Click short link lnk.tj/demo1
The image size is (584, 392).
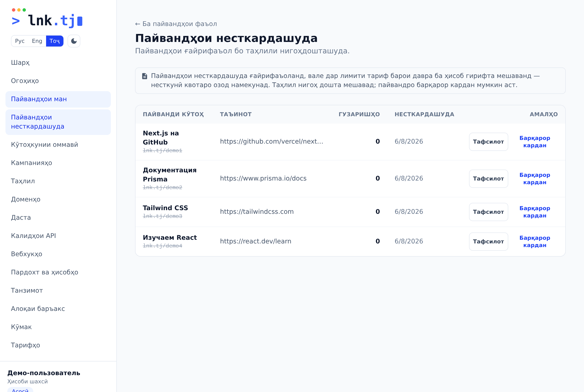162,150
